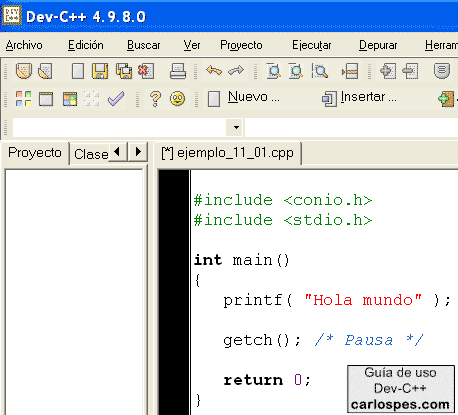Viewport: 458px width, 415px height.
Task: Save the current file with floppy icon
Action: click(100, 71)
